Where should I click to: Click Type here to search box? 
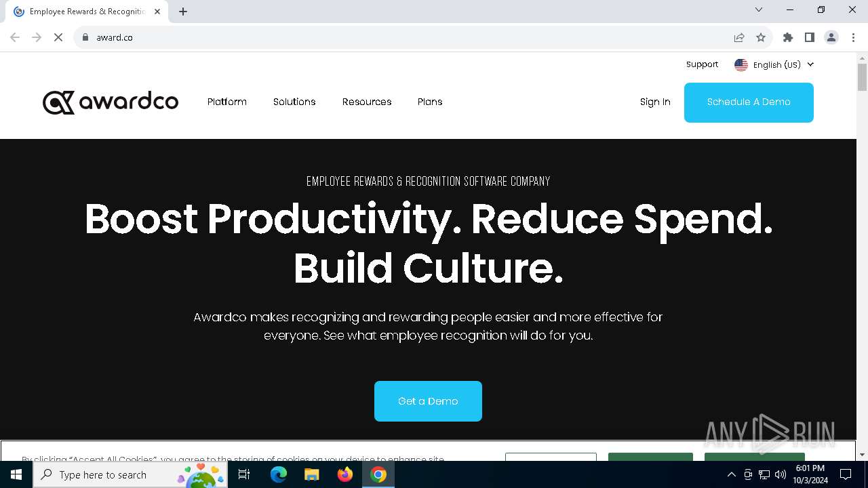point(130,474)
